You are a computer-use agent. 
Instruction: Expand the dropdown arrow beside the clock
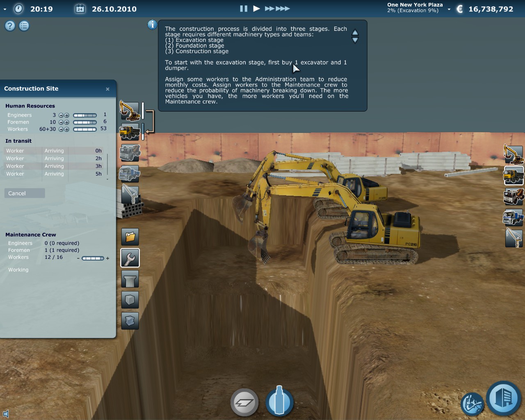tap(5, 9)
